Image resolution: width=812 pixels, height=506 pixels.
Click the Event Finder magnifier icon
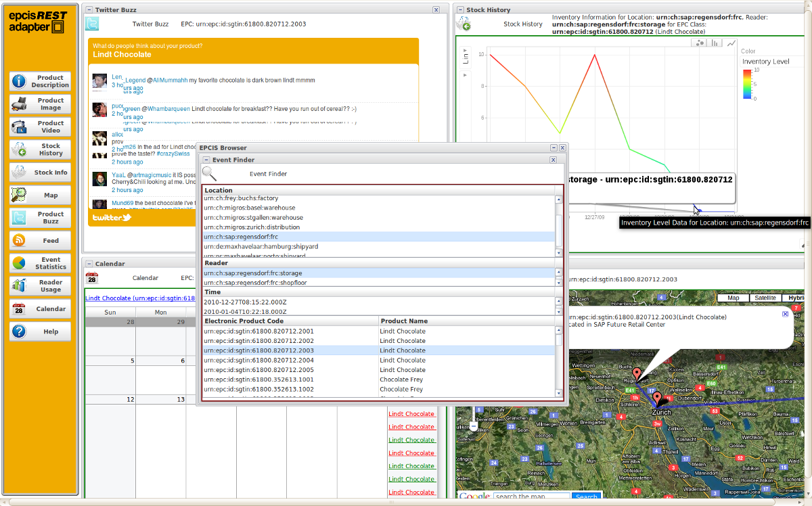click(x=210, y=174)
